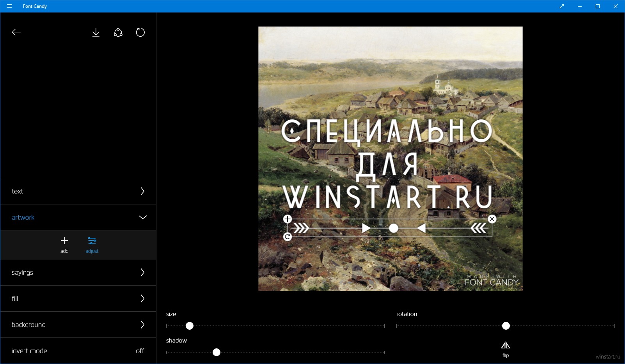625x364 pixels.
Task: Expand the sayings section
Action: point(78,272)
